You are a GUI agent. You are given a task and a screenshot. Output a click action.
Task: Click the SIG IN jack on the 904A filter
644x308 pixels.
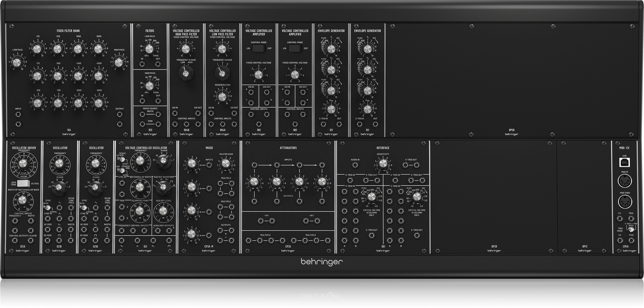click(211, 113)
